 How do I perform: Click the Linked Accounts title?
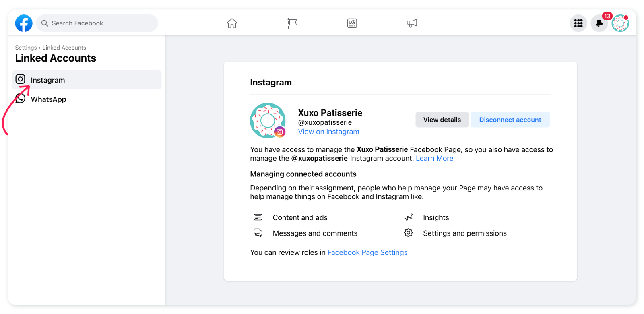[56, 58]
